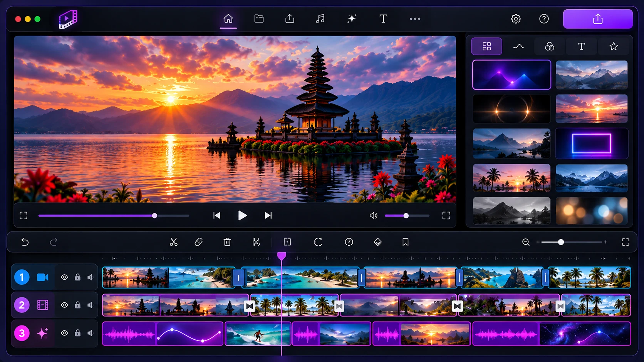Image resolution: width=644 pixels, height=362 pixels.
Task: Switch to Home tab
Action: pos(228,18)
